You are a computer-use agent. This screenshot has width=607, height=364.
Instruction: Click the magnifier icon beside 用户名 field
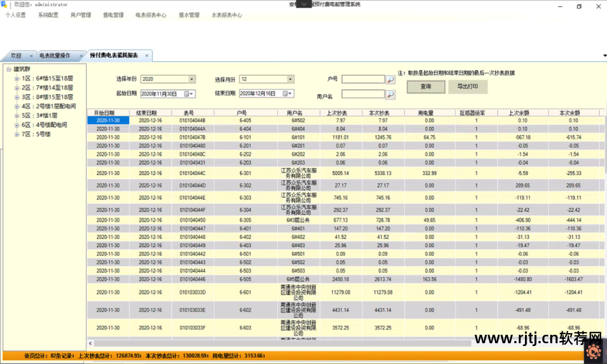390,94
